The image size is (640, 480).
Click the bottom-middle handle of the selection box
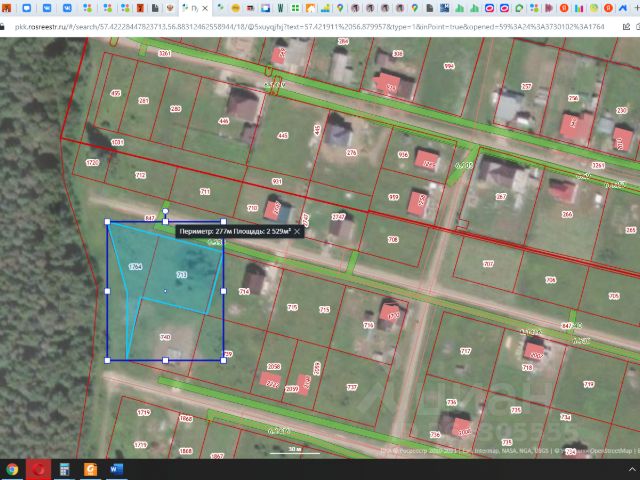point(165,360)
